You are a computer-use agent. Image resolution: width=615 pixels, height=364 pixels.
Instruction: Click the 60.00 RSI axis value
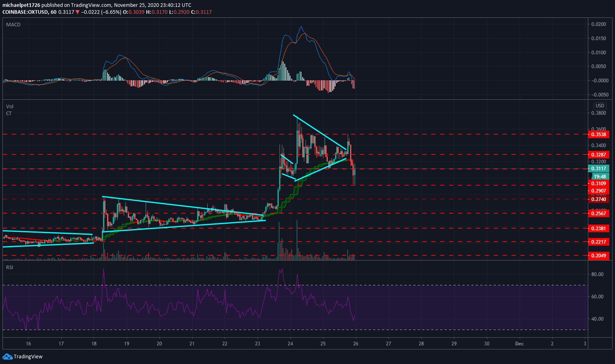[598, 297]
